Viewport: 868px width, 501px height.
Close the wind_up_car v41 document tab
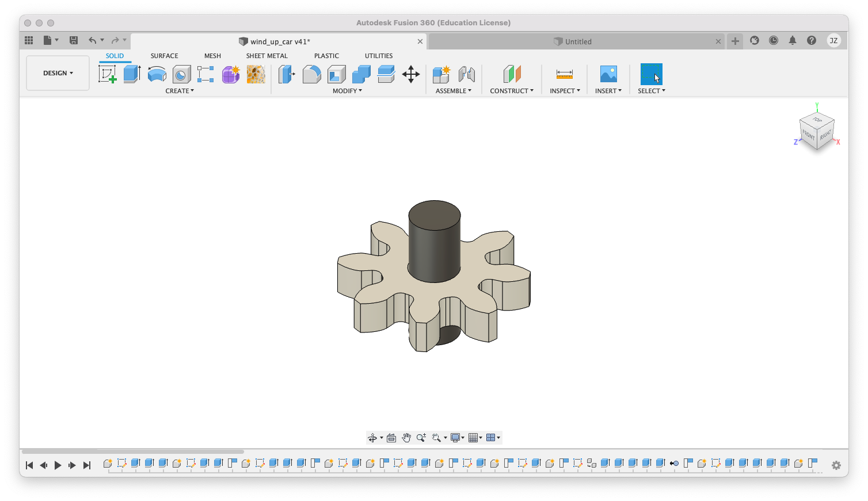[x=420, y=41]
